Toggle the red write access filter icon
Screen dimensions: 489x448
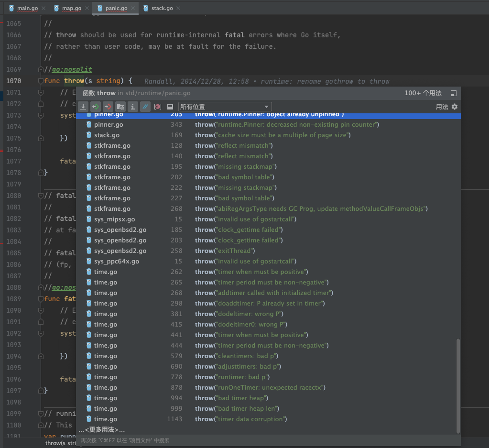pos(108,107)
